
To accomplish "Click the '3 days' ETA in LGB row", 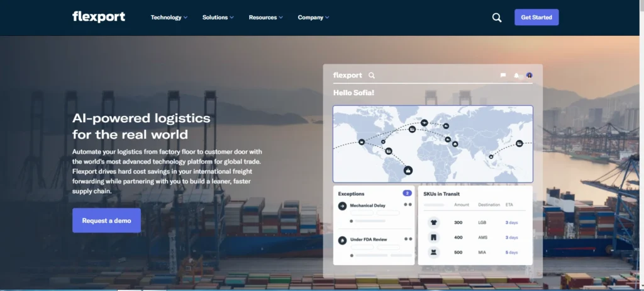I will coord(512,223).
